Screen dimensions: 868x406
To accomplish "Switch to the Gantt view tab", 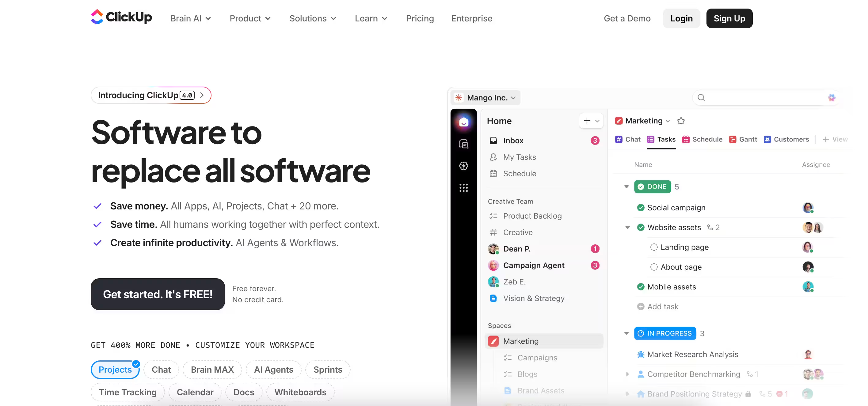I will click(743, 139).
